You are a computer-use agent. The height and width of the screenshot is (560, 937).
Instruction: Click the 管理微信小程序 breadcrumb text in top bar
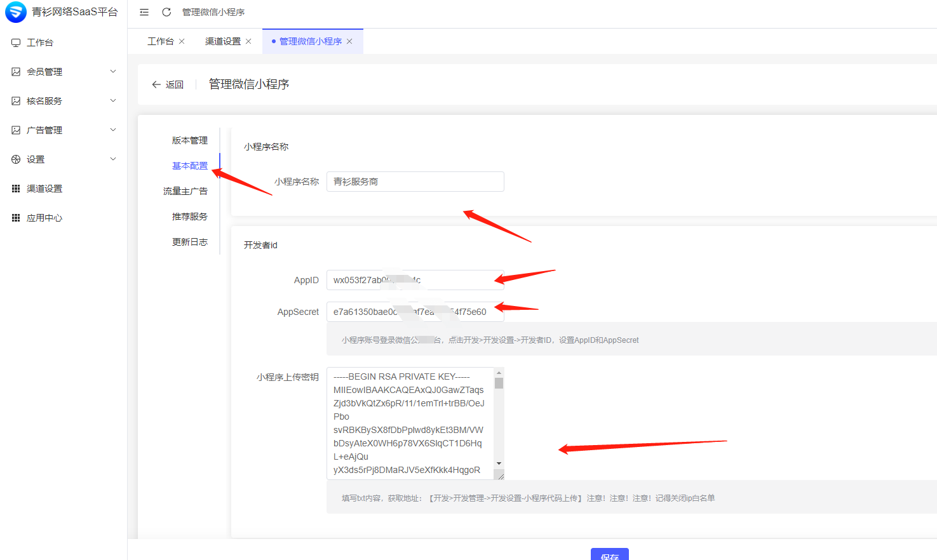coord(213,12)
